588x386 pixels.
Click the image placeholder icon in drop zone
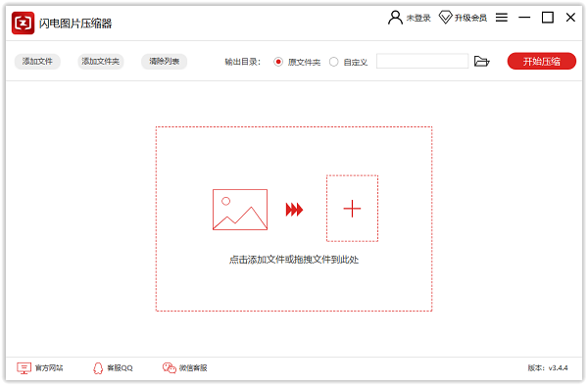240,210
